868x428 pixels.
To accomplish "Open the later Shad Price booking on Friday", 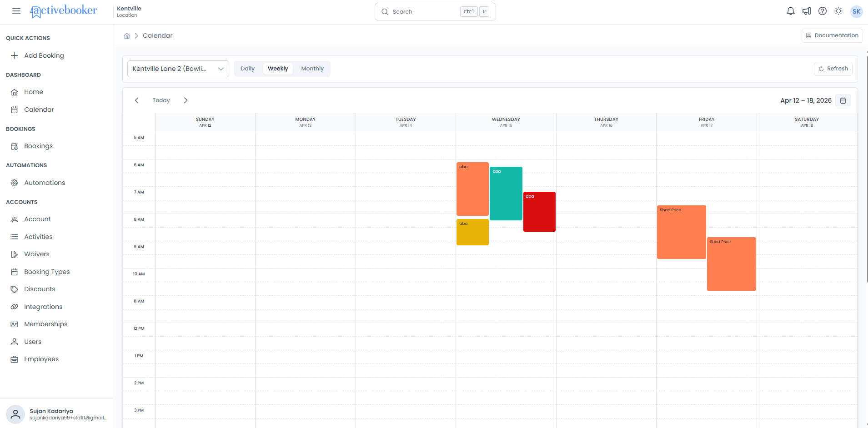I will tap(732, 264).
